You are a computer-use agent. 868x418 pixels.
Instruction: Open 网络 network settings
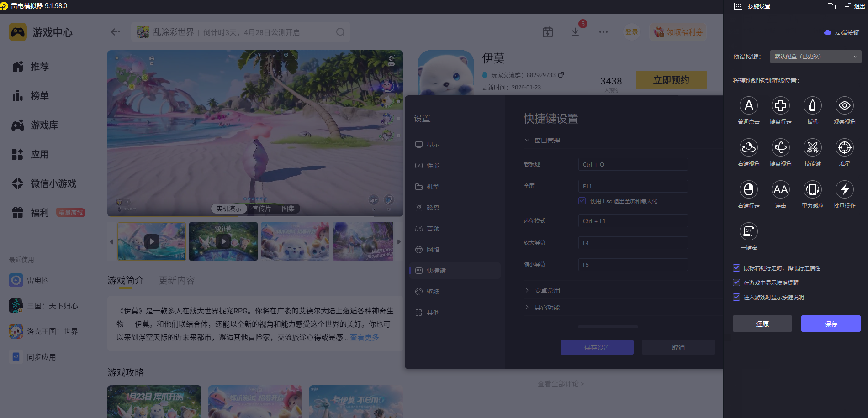(455, 250)
